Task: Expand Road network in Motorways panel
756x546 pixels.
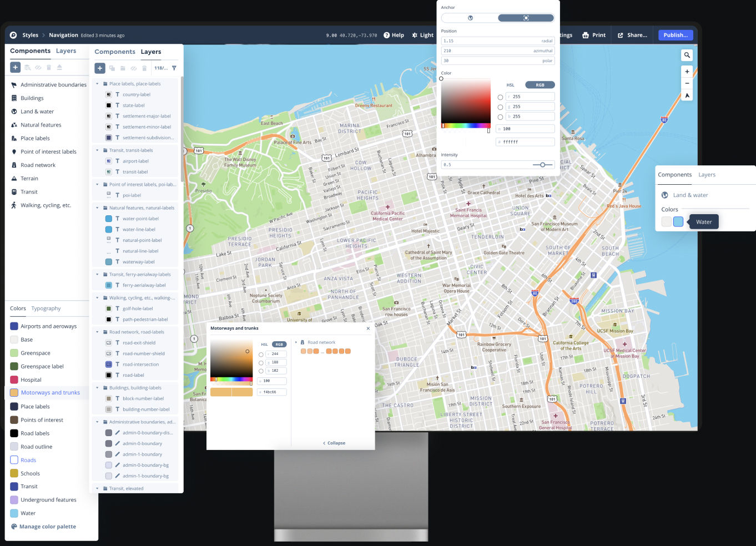Action: tap(296, 342)
